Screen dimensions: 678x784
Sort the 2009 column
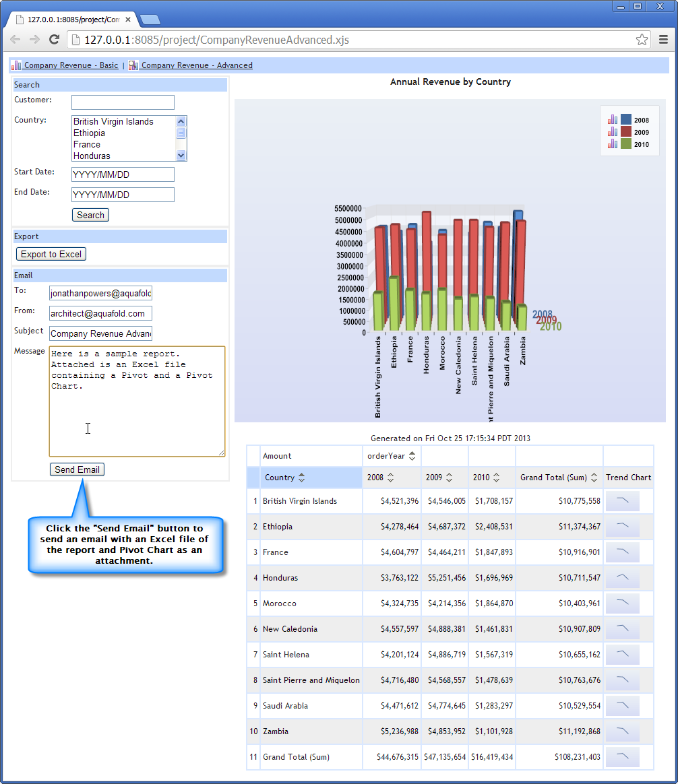tap(448, 478)
